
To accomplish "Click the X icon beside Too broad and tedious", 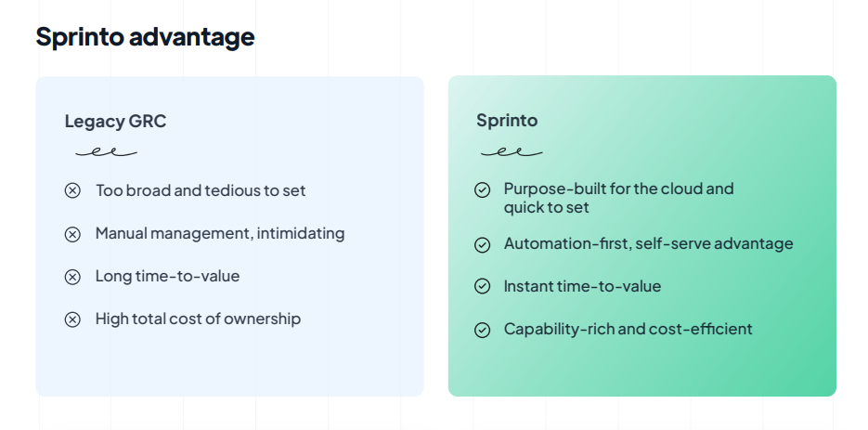I will coord(72,190).
